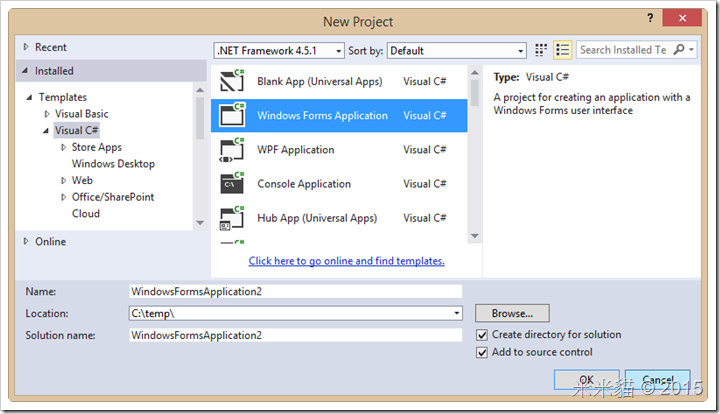Switch to medium icons list view
This screenshot has height=414, width=720.
562,50
